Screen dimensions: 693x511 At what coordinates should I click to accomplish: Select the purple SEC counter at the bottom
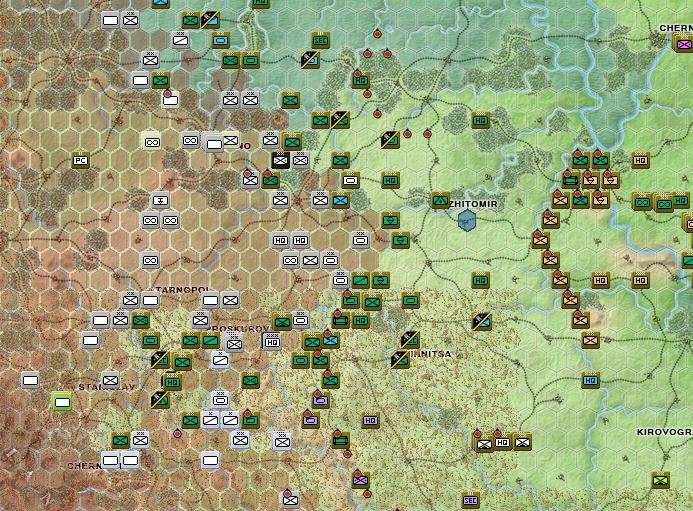tap(470, 500)
